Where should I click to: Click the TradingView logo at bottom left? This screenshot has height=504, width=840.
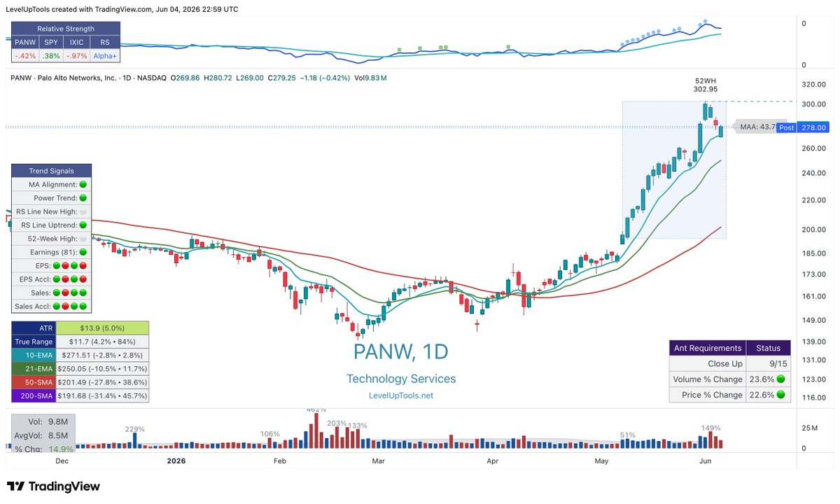pos(53,486)
